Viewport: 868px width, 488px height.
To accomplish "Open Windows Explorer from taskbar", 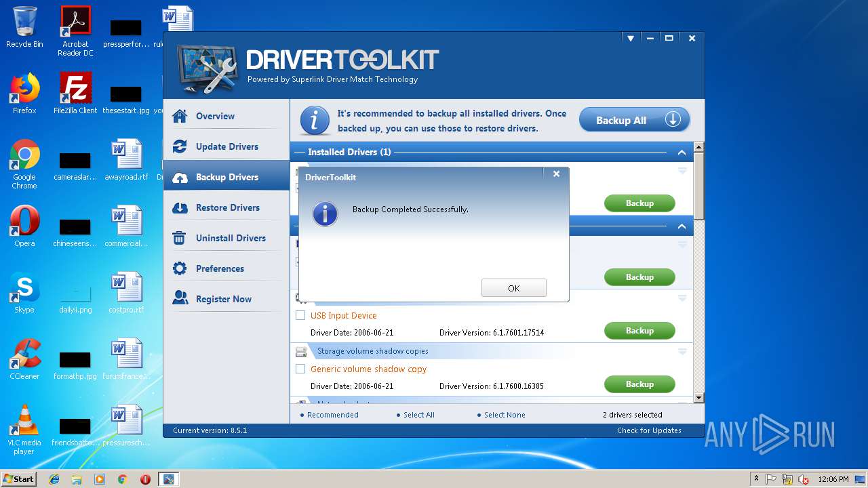I will 77,479.
